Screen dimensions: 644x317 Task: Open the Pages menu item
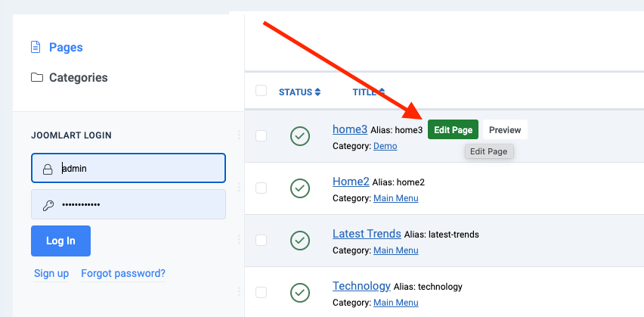click(66, 48)
